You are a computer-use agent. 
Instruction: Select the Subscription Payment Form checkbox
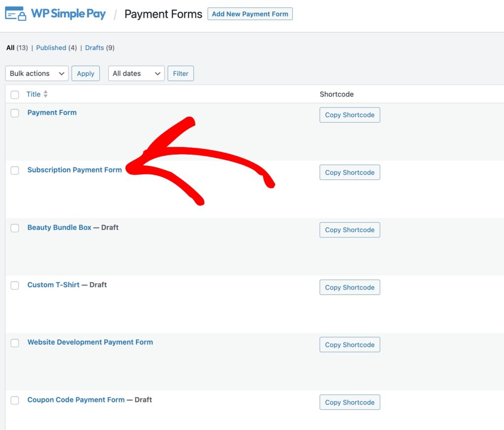click(15, 170)
